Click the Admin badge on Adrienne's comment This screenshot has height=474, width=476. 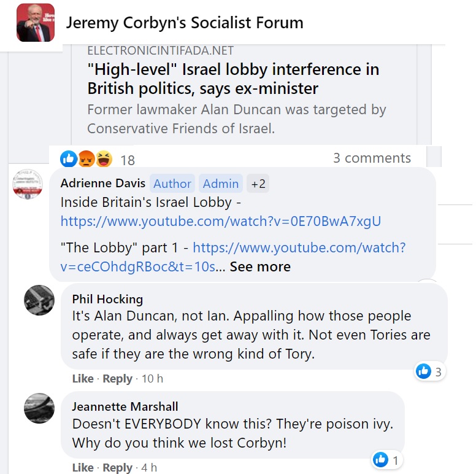click(x=221, y=184)
